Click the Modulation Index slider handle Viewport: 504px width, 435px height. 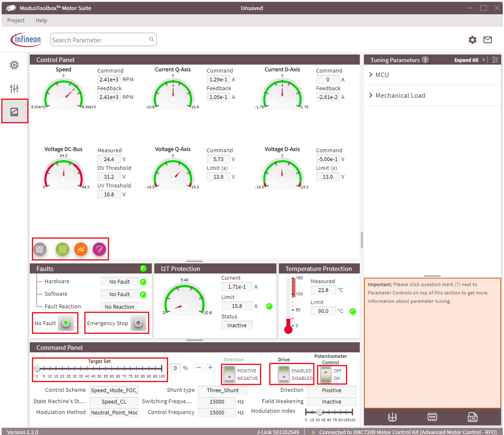[x=320, y=412]
